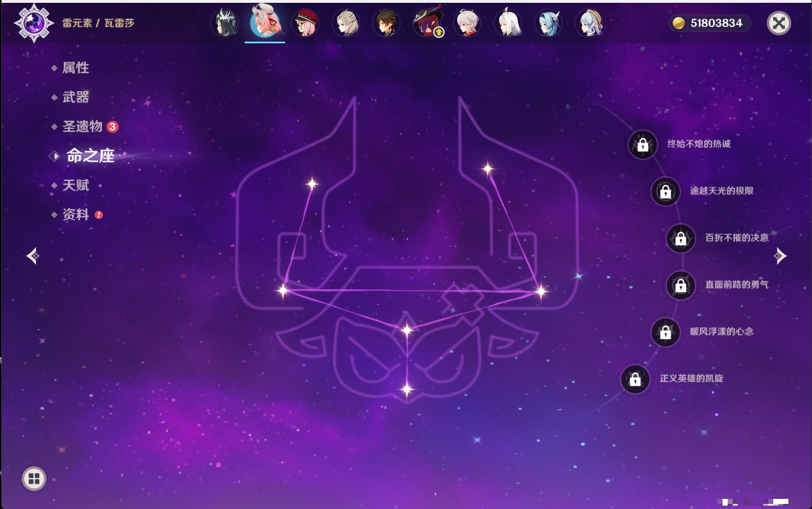Select the brown-haired character avatar
The image size is (812, 509).
(387, 23)
